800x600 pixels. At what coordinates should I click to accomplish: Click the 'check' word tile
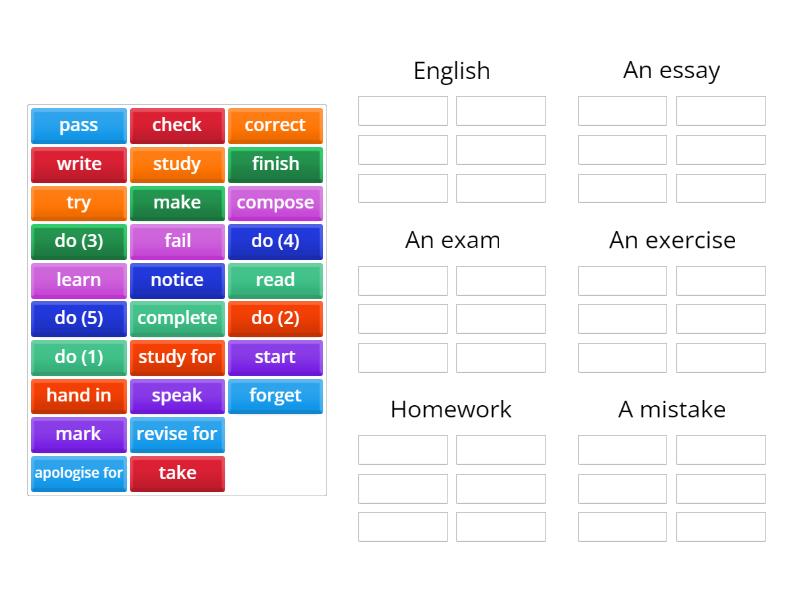(177, 125)
